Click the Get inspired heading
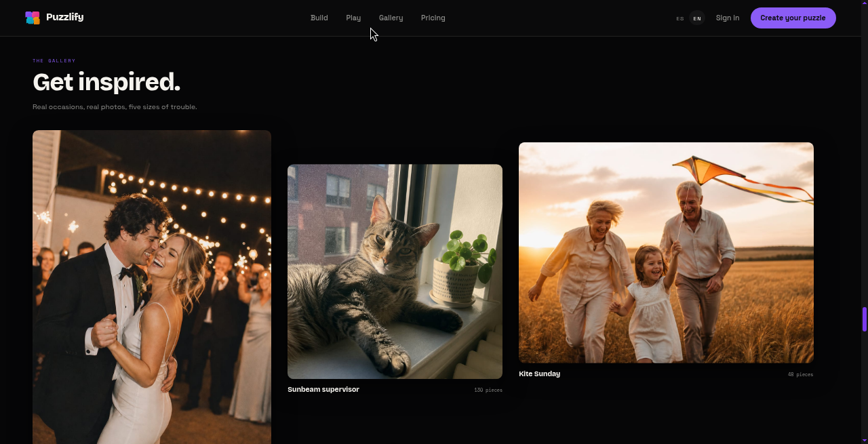The height and width of the screenshot is (444, 868). (106, 82)
